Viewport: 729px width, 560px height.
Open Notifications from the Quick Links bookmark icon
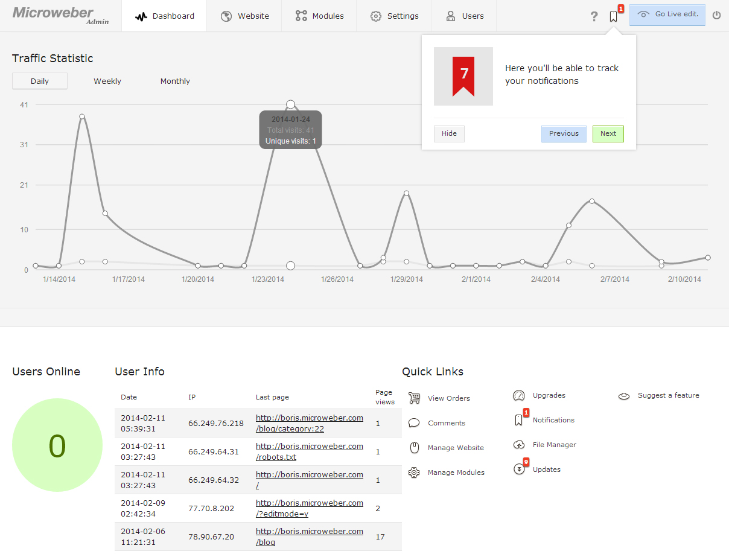click(x=519, y=420)
